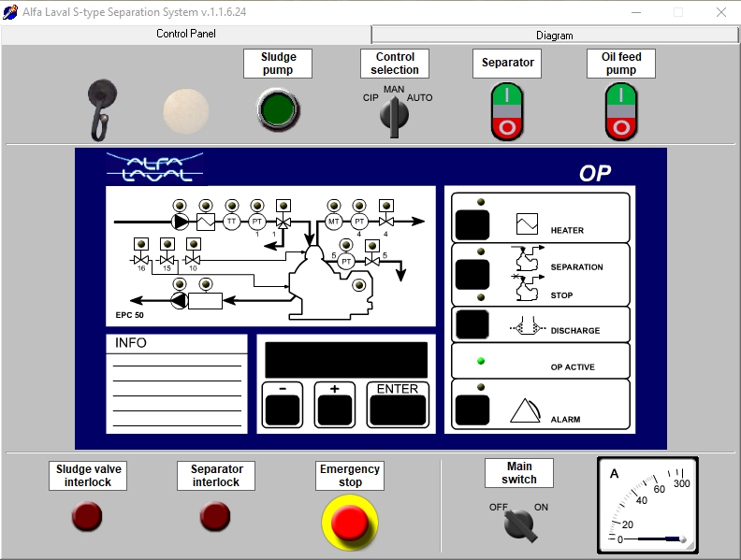741x560 pixels.
Task: Click the PT 4 pressure transmitter symbol
Action: coord(359,222)
